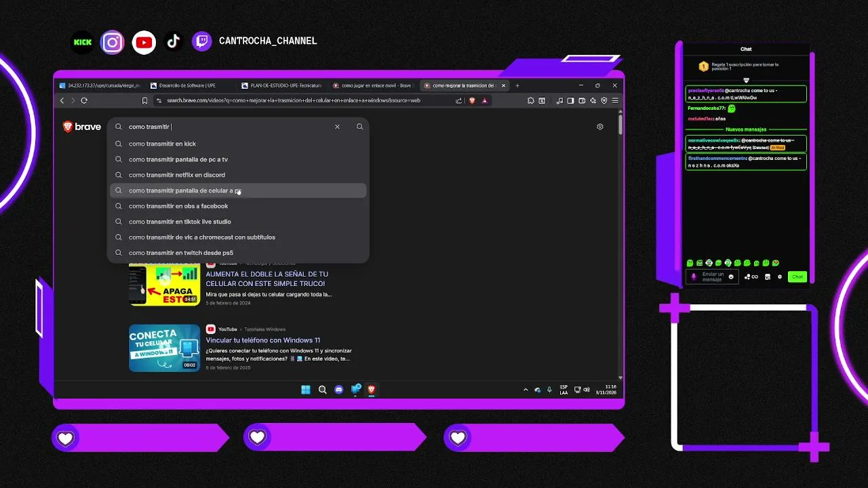
Task: Open Windows taskbar search icon
Action: 322,390
